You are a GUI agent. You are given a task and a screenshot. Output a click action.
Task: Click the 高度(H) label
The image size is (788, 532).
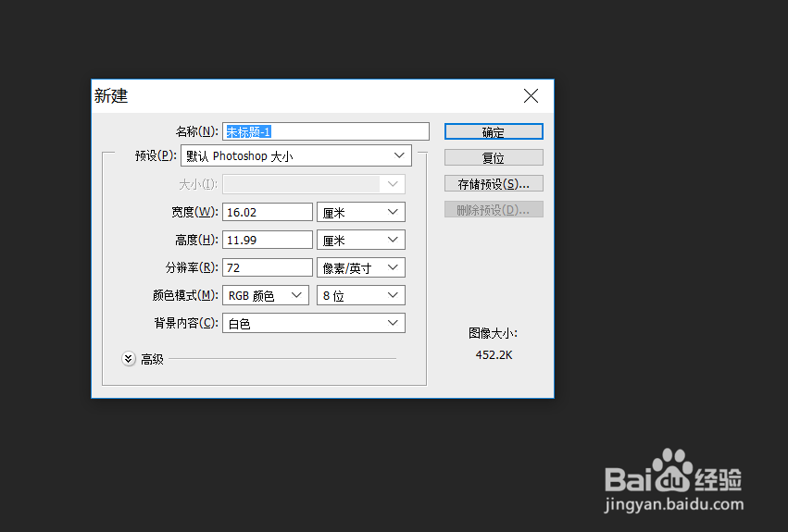(196, 240)
